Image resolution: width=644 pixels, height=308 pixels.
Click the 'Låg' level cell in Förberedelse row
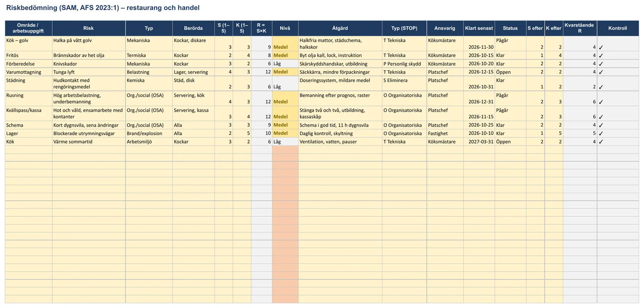(x=285, y=64)
